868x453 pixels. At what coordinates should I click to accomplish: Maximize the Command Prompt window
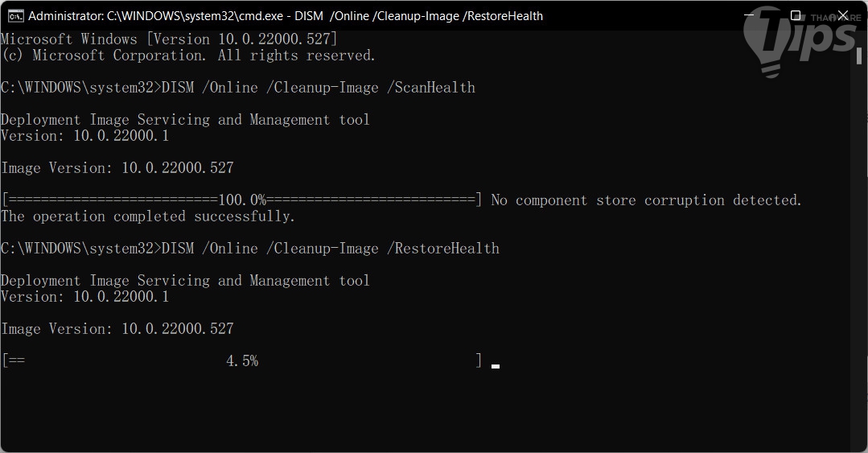(x=796, y=15)
